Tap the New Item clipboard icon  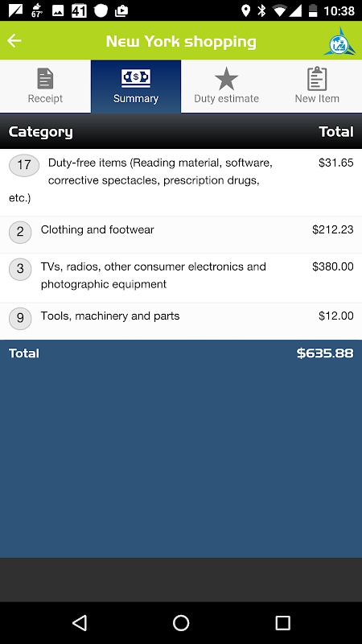coord(317,79)
